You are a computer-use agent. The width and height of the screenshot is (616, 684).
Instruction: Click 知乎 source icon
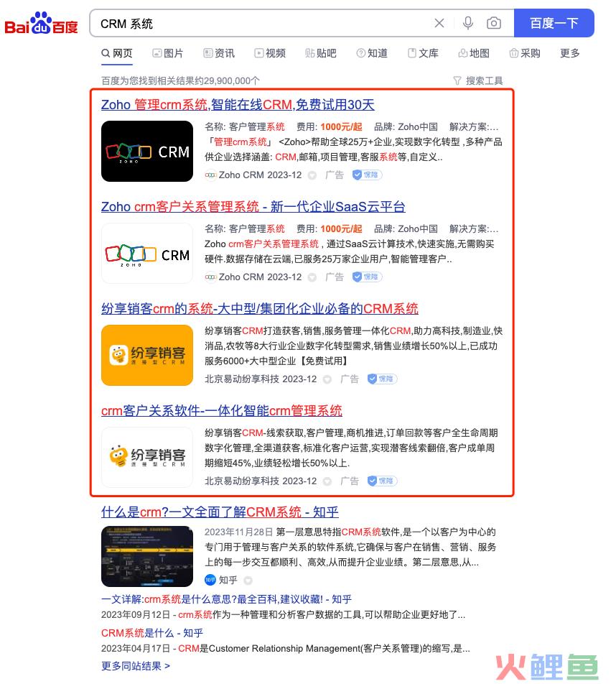coord(210,581)
